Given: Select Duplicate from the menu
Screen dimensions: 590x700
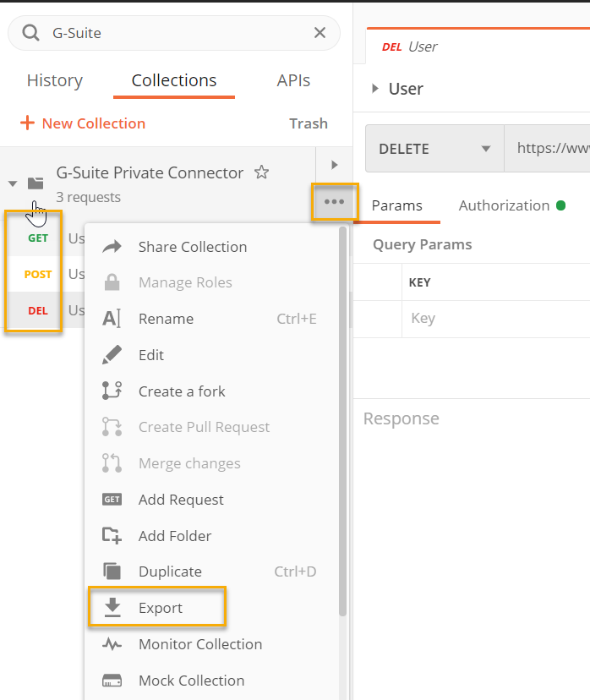Looking at the screenshot, I should (x=211, y=571).
